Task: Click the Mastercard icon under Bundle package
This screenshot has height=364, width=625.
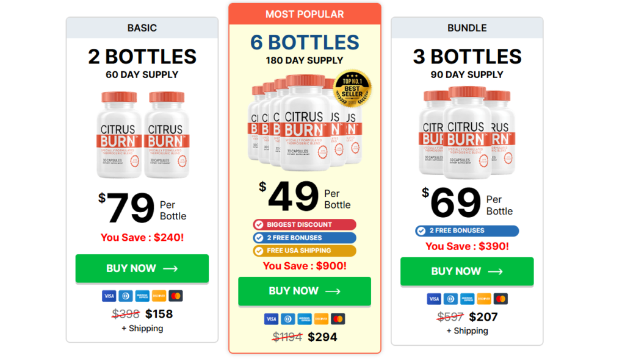Action: coord(500,299)
